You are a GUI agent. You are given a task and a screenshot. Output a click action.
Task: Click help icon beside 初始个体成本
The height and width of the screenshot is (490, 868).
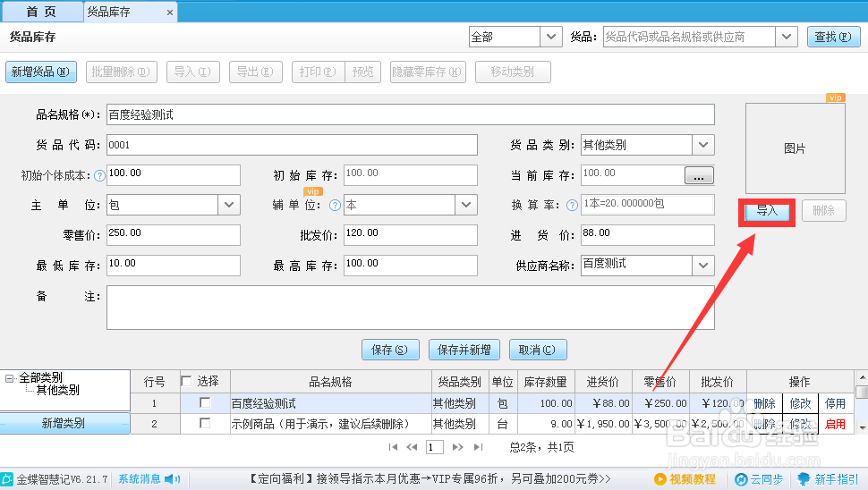pos(99,176)
